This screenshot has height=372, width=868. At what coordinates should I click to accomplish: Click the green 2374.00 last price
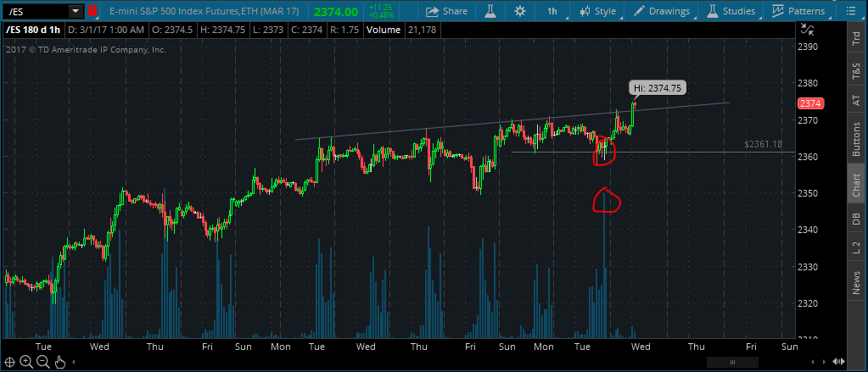(336, 11)
